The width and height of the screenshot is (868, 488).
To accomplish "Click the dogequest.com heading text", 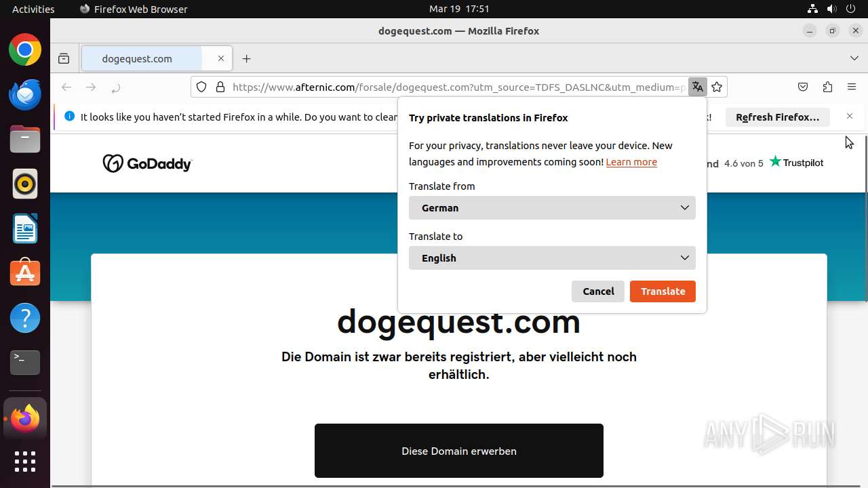I will (x=459, y=322).
